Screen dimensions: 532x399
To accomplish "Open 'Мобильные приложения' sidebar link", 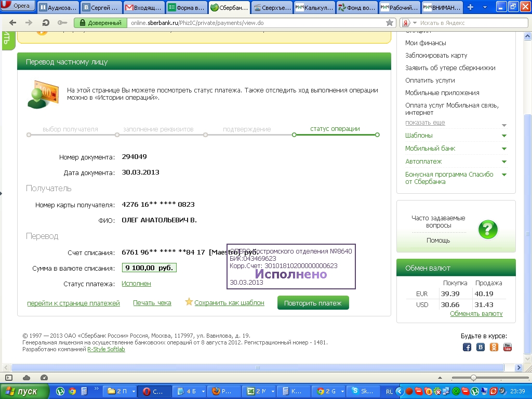I will [x=442, y=92].
